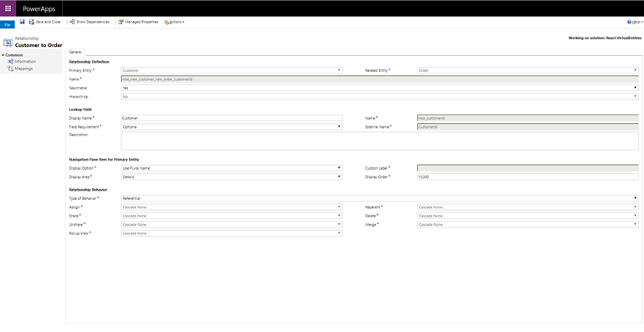The width and height of the screenshot is (644, 332).
Task: Click the Save disk icon in toolbar
Action: (23, 22)
